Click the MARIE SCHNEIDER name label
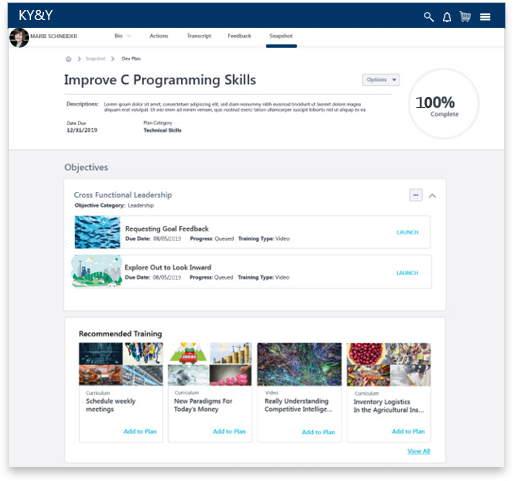This screenshot has height=481, width=513. pyautogui.click(x=54, y=36)
